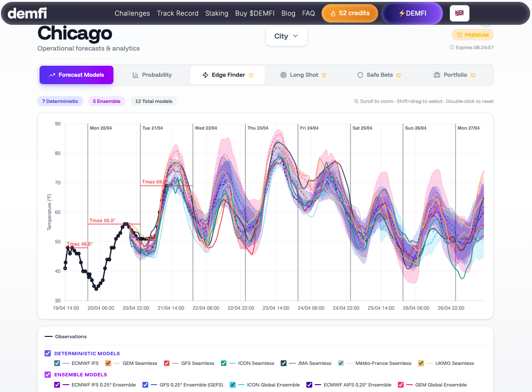Click the bar chart icon on Probability tab
The height and width of the screenshot is (392, 532).
click(x=136, y=75)
